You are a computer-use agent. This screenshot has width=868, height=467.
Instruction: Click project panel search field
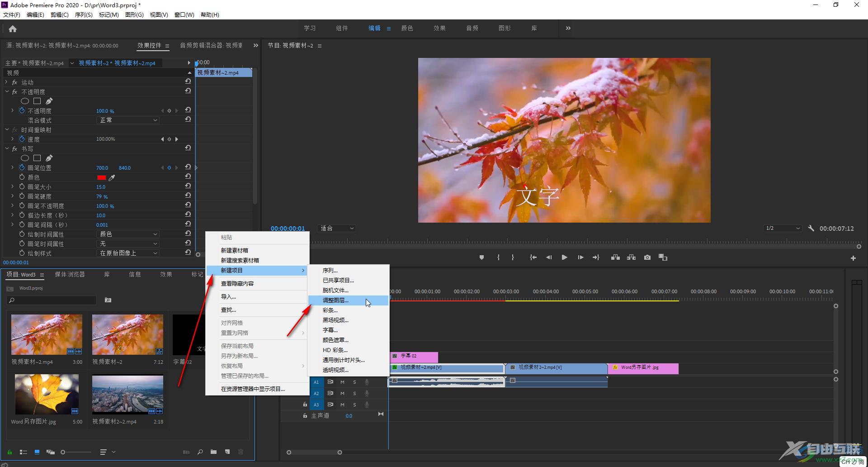52,300
